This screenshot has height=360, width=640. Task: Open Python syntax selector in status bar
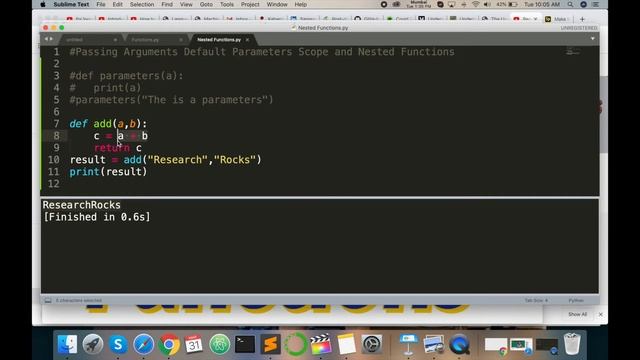pos(576,300)
